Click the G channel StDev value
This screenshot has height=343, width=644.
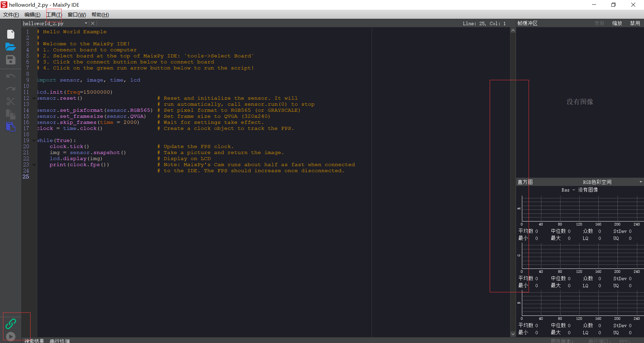[x=630, y=279]
